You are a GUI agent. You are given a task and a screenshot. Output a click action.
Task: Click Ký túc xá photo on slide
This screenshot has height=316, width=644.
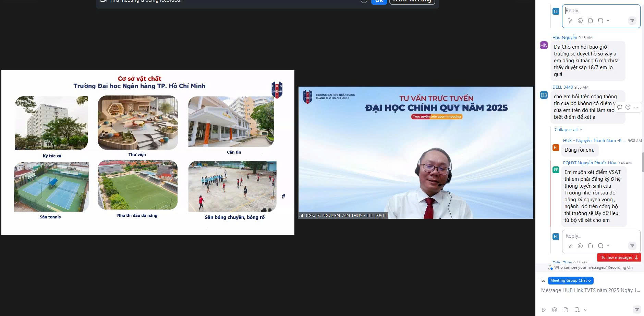pyautogui.click(x=51, y=123)
